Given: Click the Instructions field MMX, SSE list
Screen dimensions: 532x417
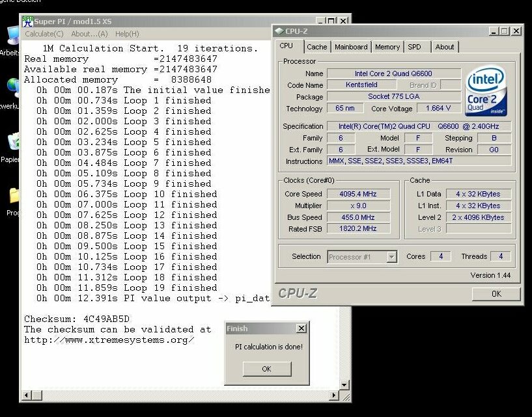Looking at the screenshot, I should coord(419,161).
